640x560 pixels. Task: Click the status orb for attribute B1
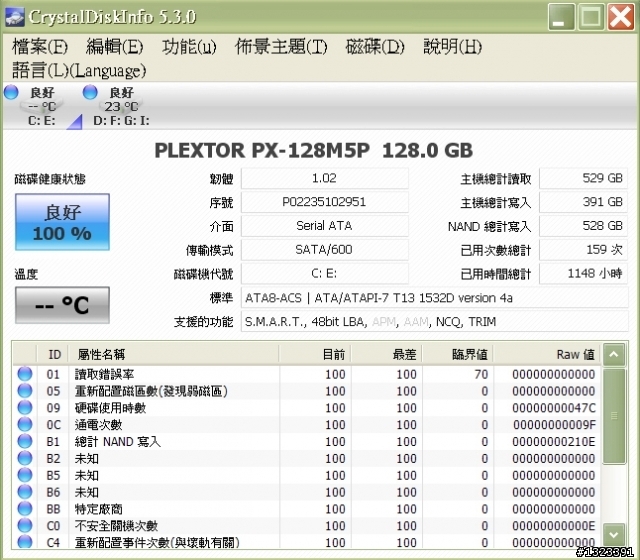[25, 441]
